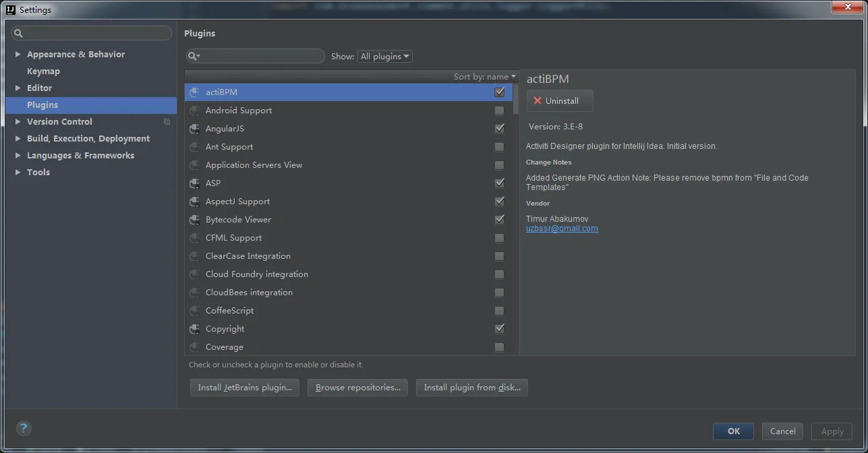Open the Sort by: name dropdown
This screenshot has width=868, height=453.
[x=484, y=77]
